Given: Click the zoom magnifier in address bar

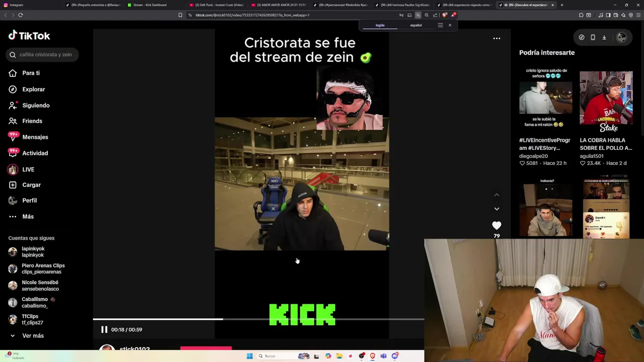Looking at the screenshot, I should click(426, 15).
